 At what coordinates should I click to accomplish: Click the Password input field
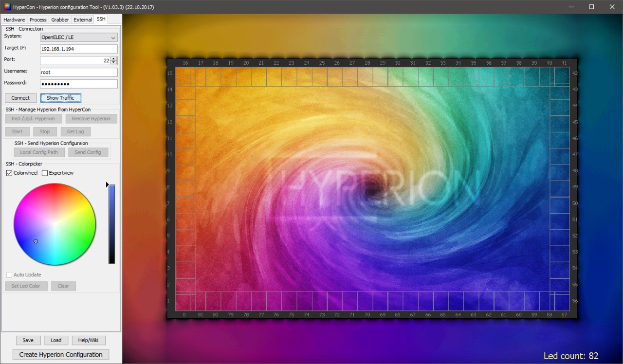(x=79, y=84)
